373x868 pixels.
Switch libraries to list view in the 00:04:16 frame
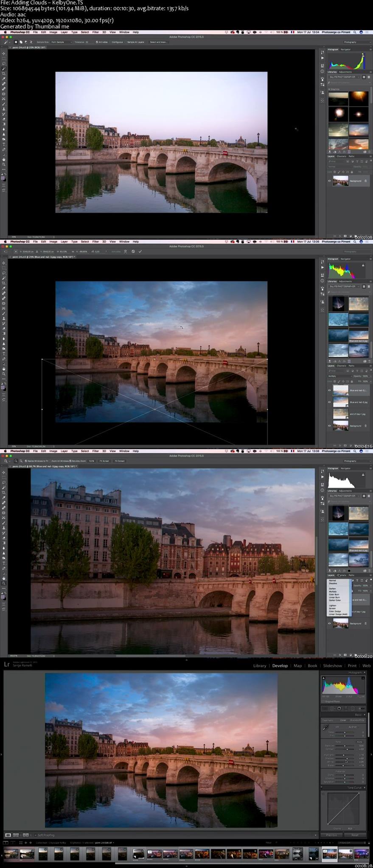point(369,287)
